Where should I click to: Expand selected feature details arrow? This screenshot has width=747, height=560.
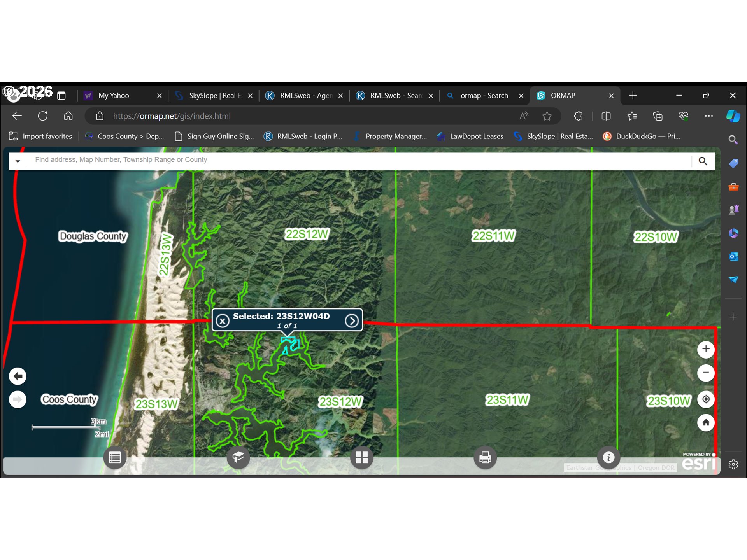click(352, 321)
